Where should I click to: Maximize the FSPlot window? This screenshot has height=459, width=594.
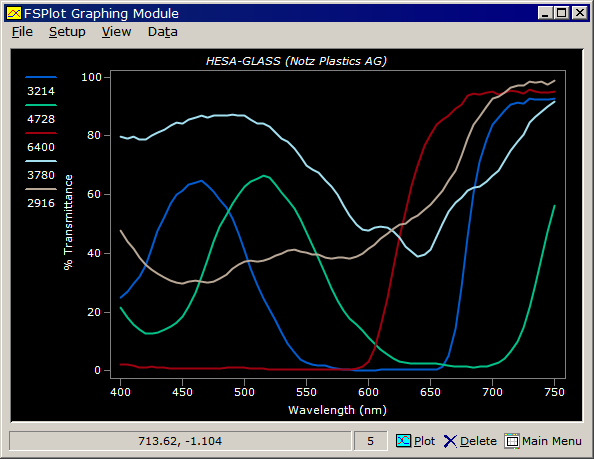point(561,13)
